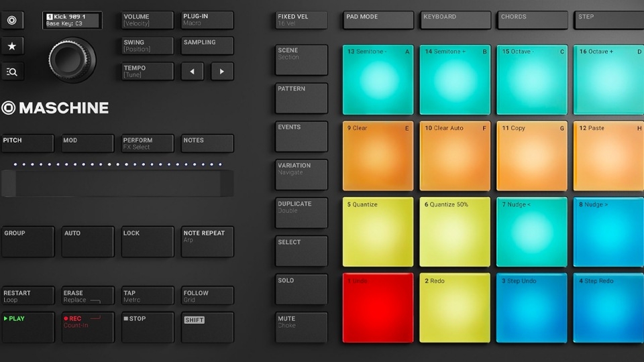Activate PITCH touch strip mode
Image resolution: width=644 pixels, height=362 pixels.
click(28, 143)
